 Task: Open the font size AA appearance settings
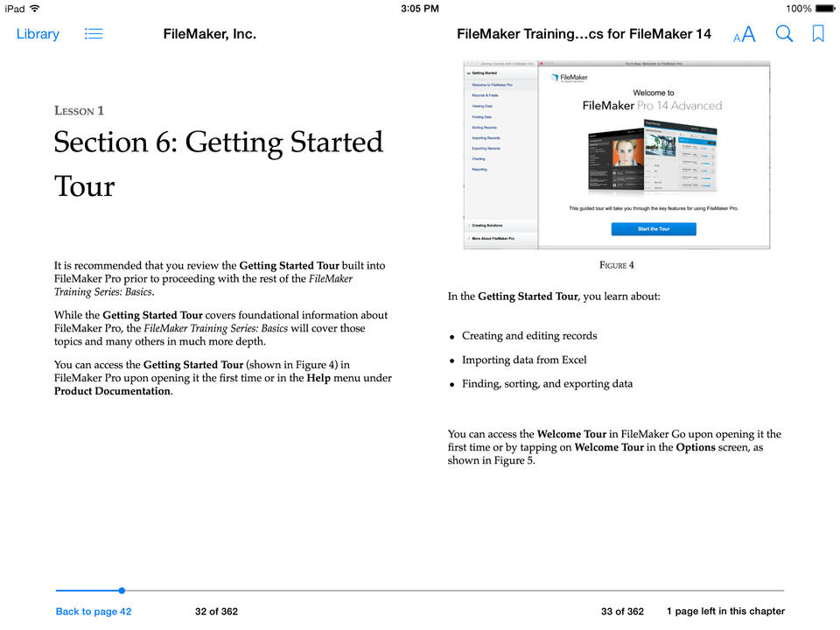[745, 34]
